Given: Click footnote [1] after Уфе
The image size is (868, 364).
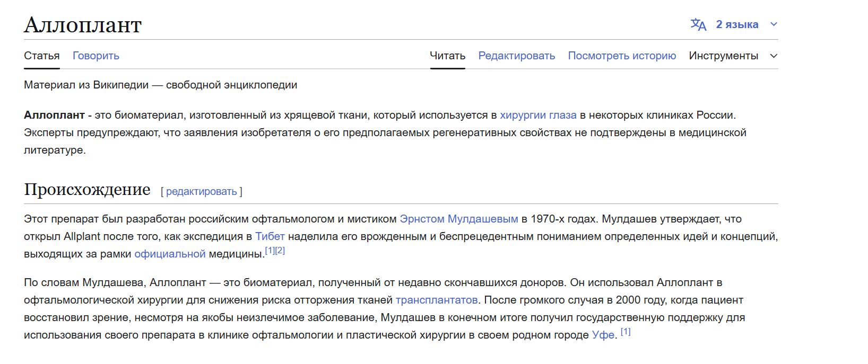Looking at the screenshot, I should tap(626, 332).
